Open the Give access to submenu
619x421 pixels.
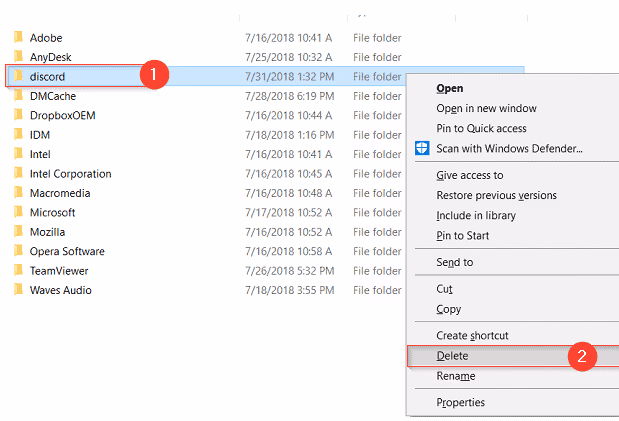(470, 175)
